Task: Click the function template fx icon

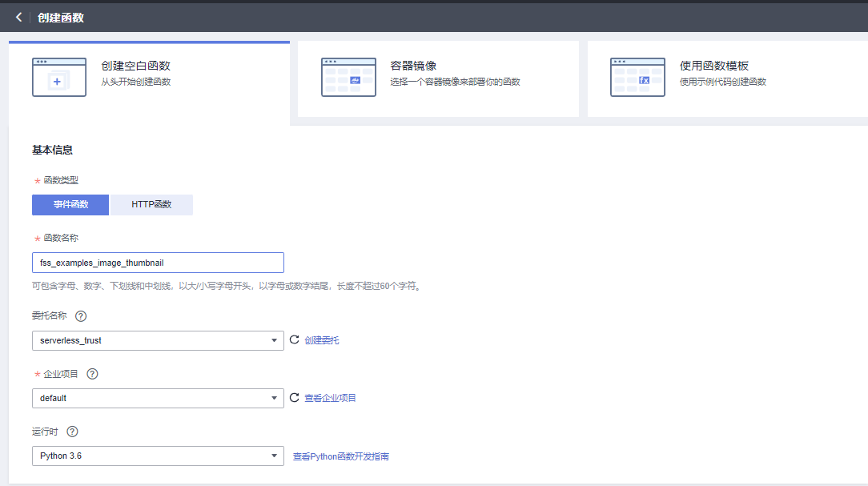Action: tap(637, 77)
